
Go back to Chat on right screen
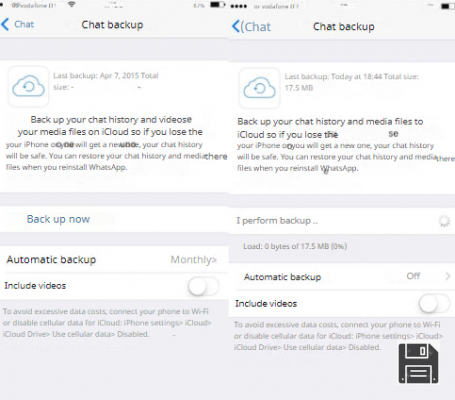[x=252, y=26]
